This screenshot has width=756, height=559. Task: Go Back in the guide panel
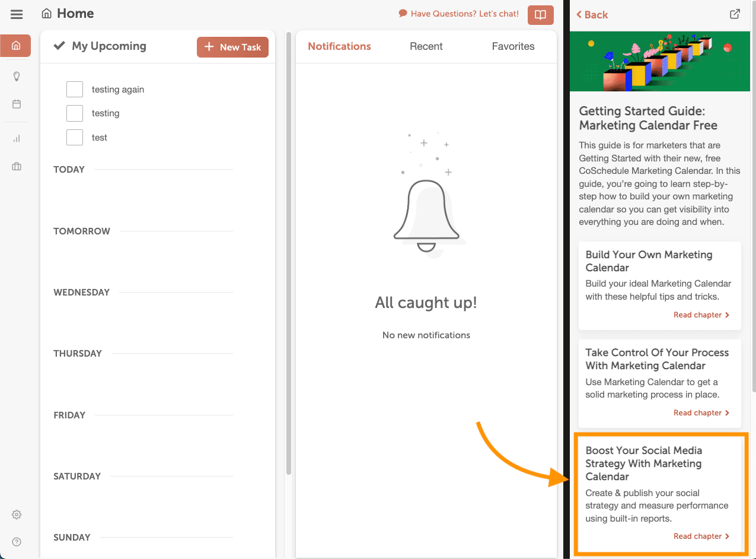click(x=592, y=15)
